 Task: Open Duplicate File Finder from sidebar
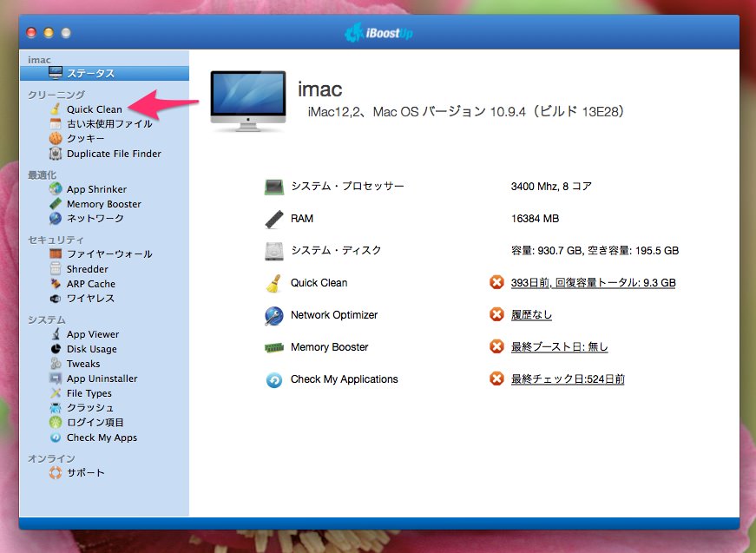pos(114,154)
